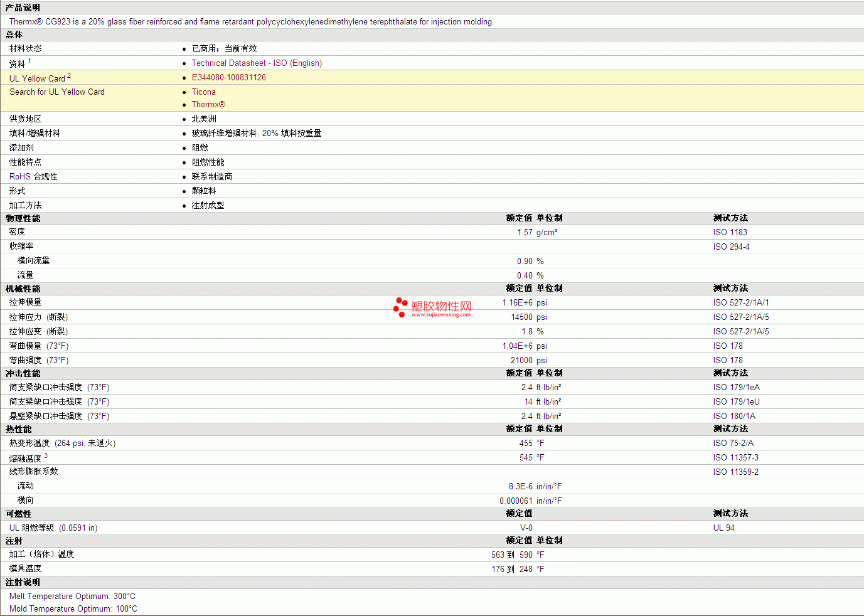Click the value 14500

pos(522,317)
